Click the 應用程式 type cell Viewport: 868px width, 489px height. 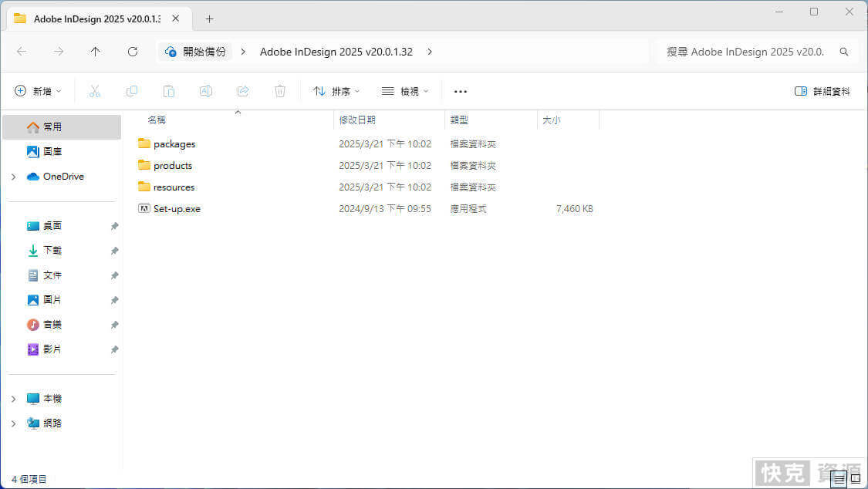point(468,208)
